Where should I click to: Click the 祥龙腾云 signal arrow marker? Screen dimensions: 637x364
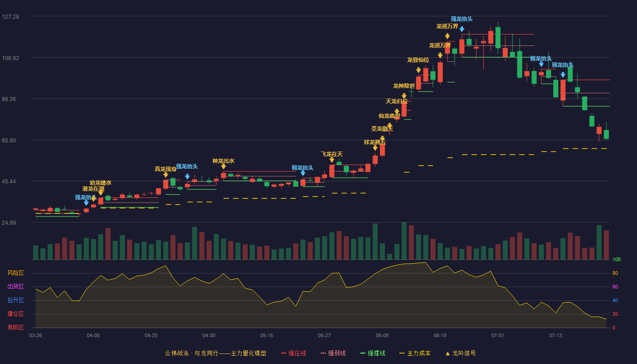pos(375,148)
